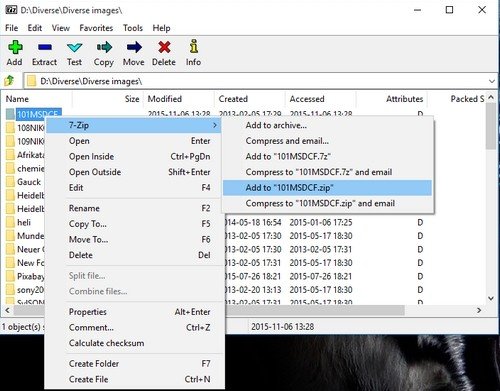The image size is (500, 391).
Task: Go up one folder level icon
Action: coord(9,81)
